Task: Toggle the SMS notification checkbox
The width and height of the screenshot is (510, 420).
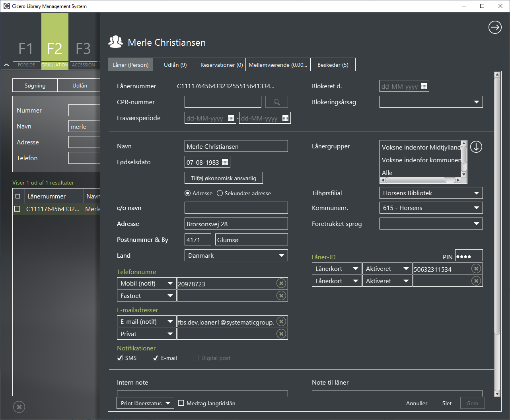Action: pyautogui.click(x=120, y=358)
